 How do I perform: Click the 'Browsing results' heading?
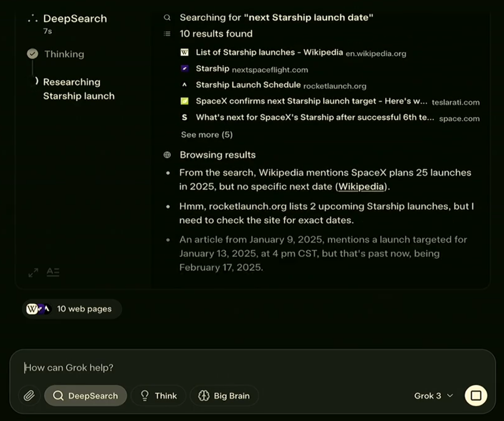[x=217, y=155]
